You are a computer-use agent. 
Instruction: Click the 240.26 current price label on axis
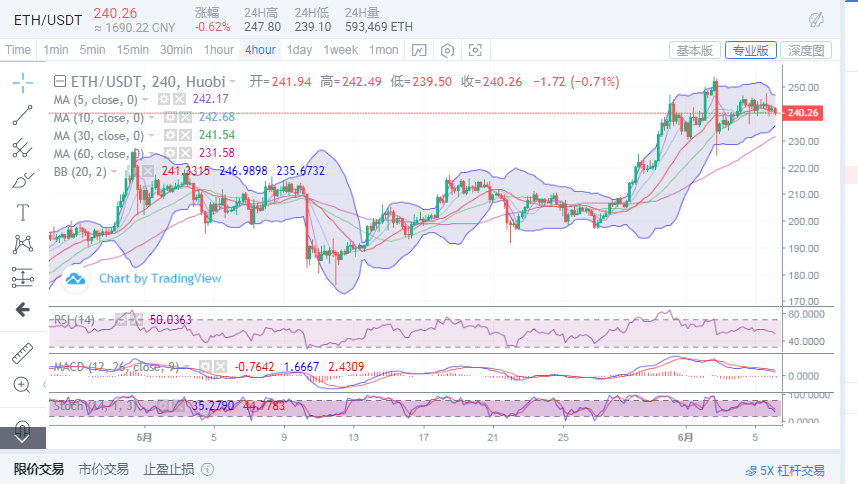pos(804,113)
